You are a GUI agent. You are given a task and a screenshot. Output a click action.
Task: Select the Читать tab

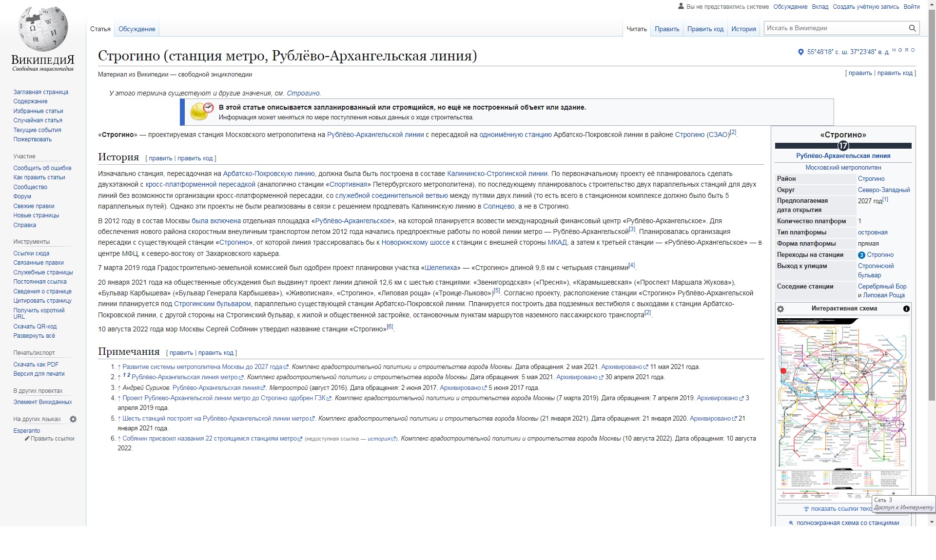(x=636, y=29)
